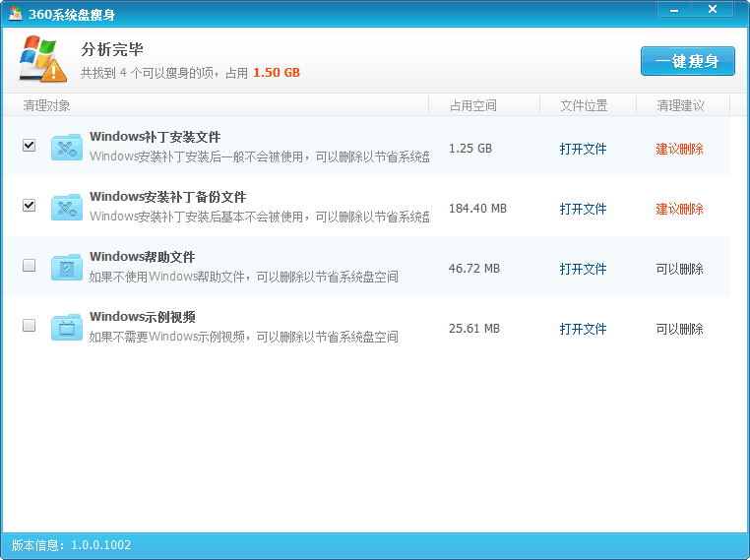
Task: Open file location for the 1.25 GB item
Action: [x=583, y=149]
